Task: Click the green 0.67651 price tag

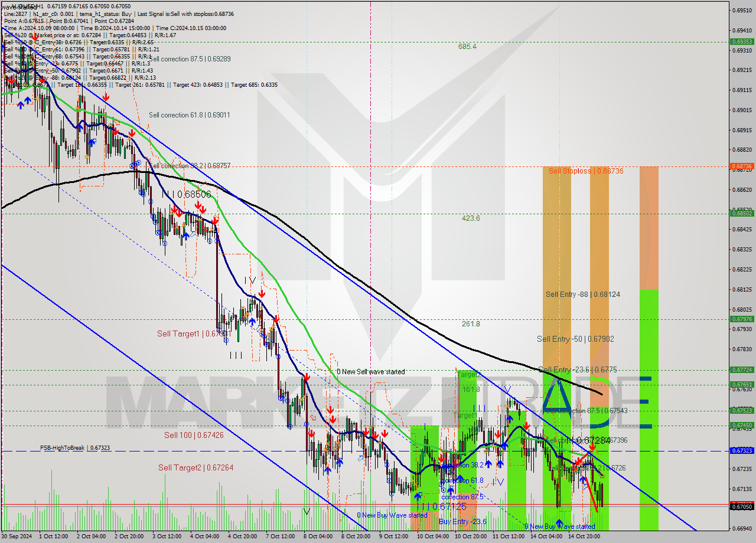Action: click(742, 384)
